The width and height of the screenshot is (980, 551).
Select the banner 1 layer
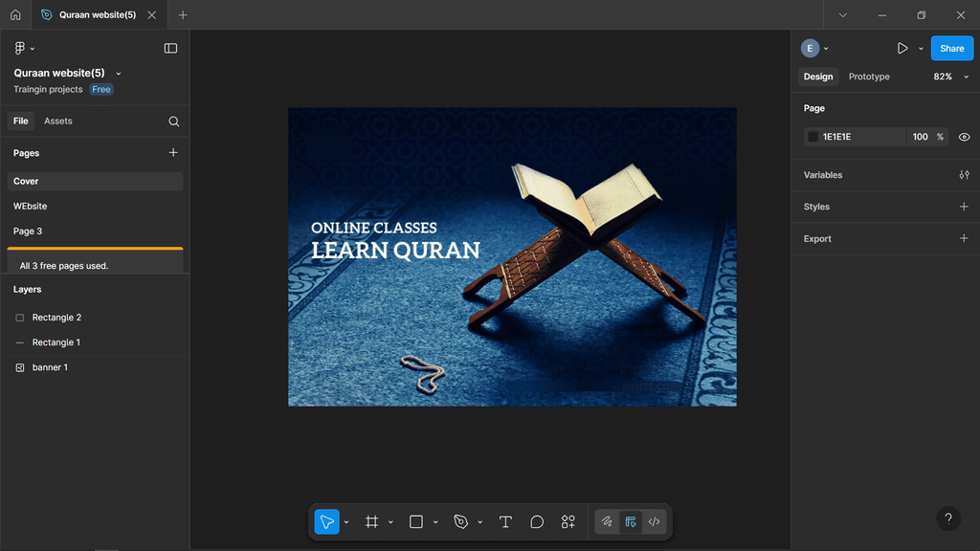click(x=50, y=367)
